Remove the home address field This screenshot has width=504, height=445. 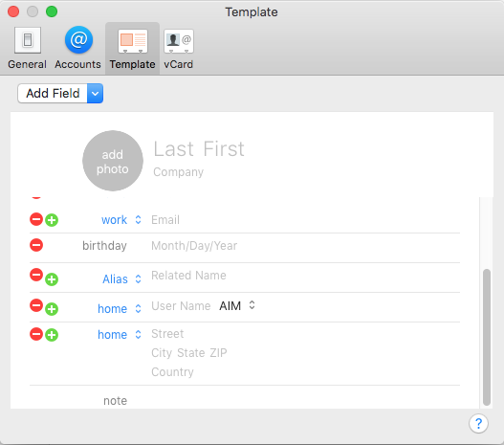pos(36,334)
